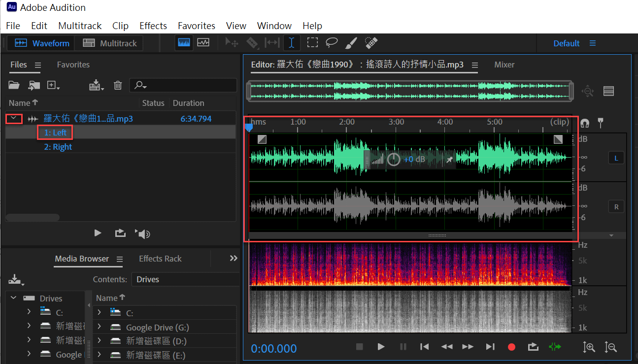The width and height of the screenshot is (638, 364).
Task: Collapse the 羅大佑 mp3 file entry
Action: pyautogui.click(x=14, y=118)
